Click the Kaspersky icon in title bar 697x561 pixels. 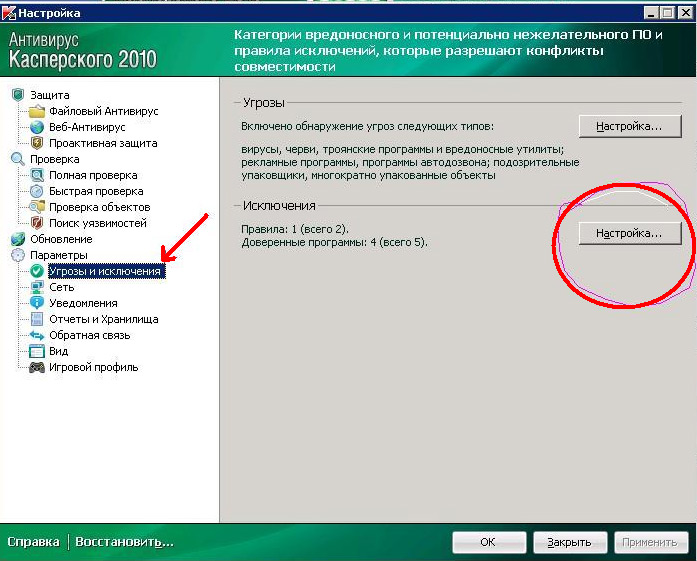[9, 13]
